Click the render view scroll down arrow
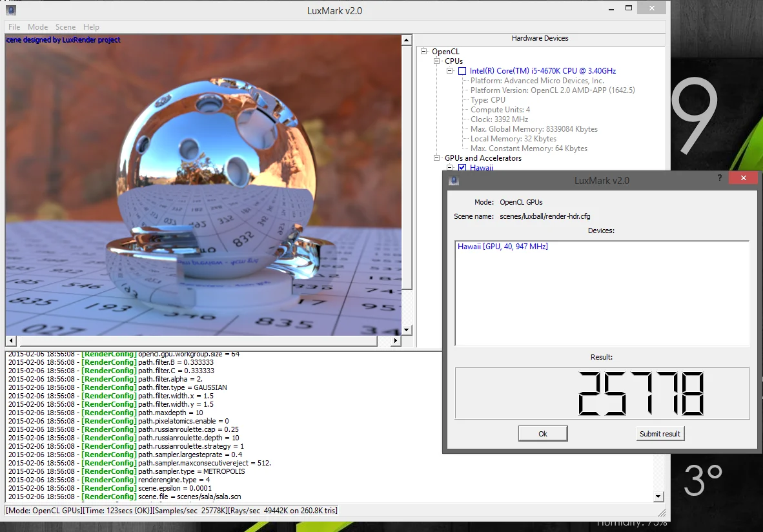763x532 pixels. 407,330
